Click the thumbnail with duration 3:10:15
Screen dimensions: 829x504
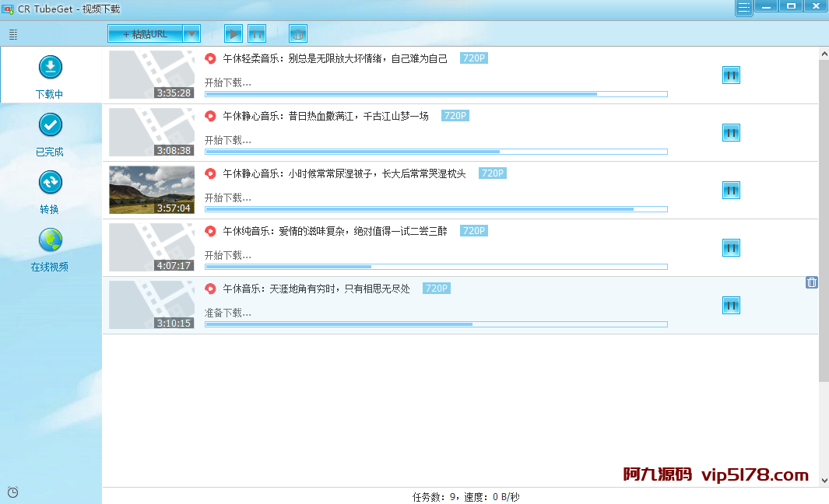click(x=152, y=305)
